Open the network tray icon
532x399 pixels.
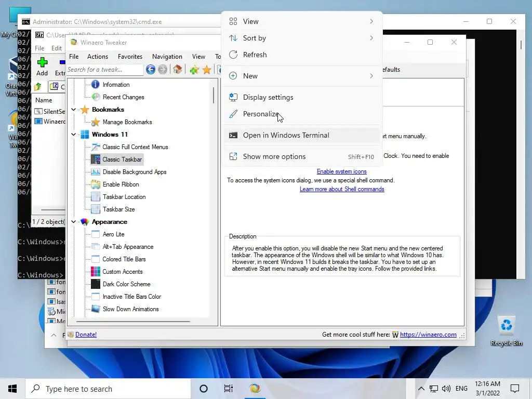pos(434,389)
